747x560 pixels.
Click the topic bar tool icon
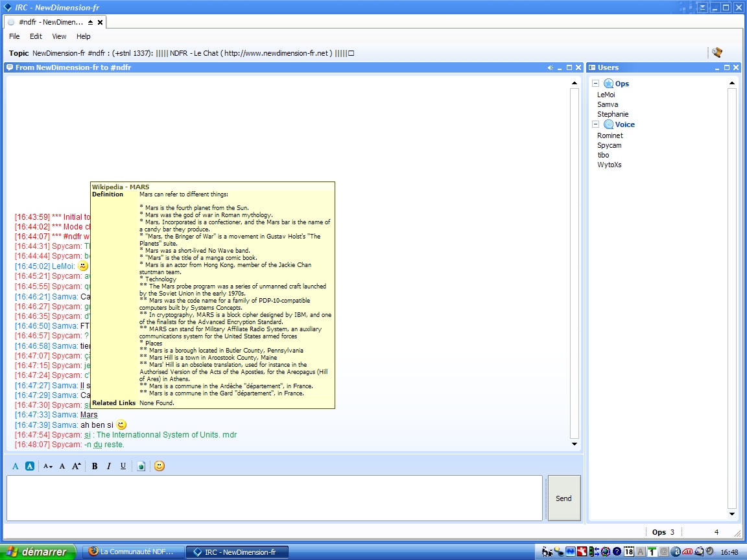pyautogui.click(x=717, y=53)
